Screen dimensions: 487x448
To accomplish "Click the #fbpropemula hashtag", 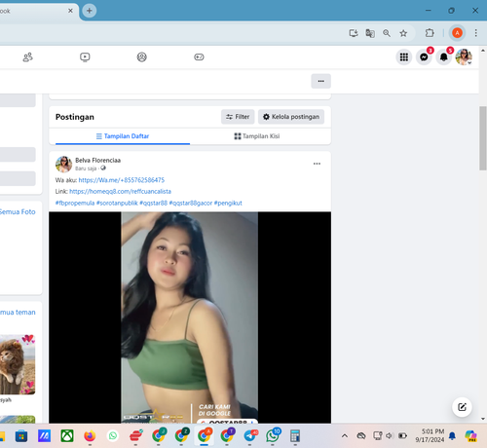I will [x=75, y=204].
